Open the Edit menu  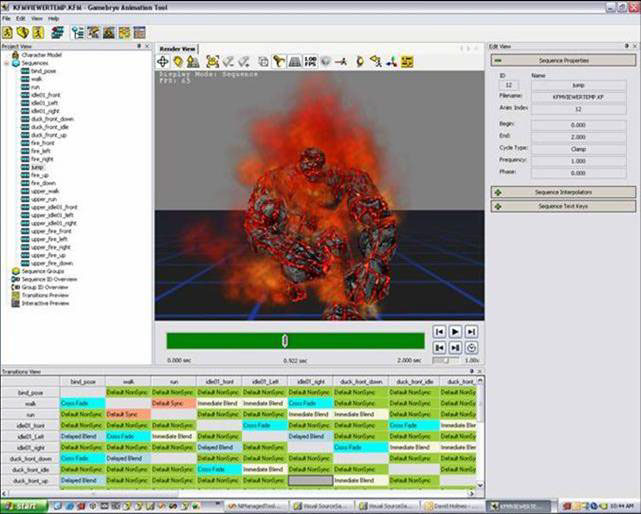click(20, 19)
